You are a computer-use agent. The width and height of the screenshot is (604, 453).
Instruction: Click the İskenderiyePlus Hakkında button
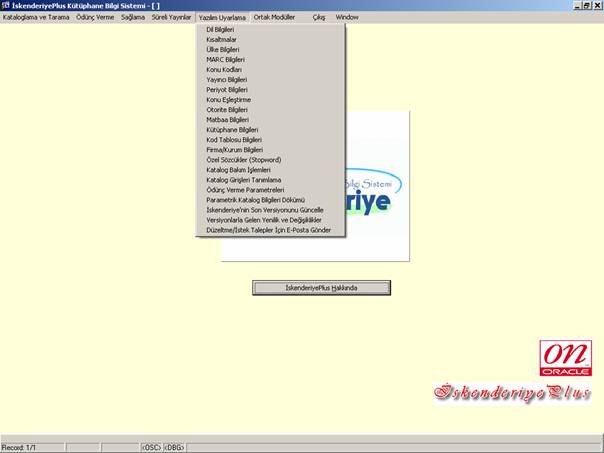[x=321, y=288]
